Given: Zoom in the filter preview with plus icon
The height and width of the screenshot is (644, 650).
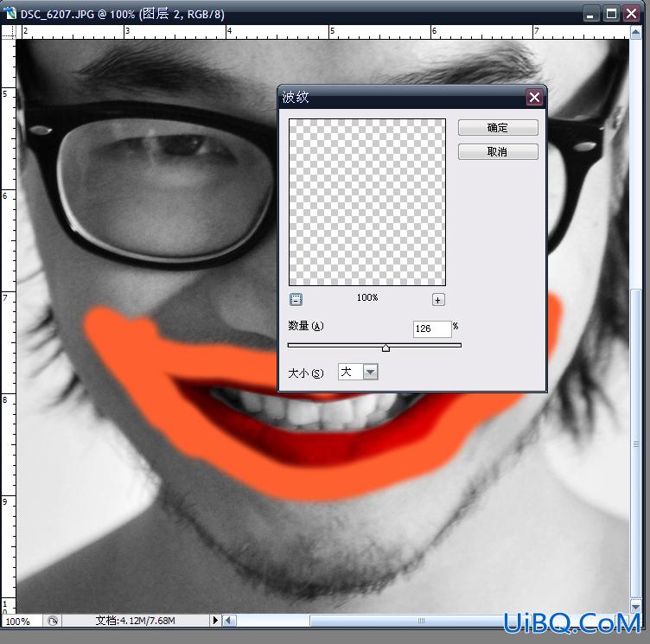Looking at the screenshot, I should coord(438,299).
